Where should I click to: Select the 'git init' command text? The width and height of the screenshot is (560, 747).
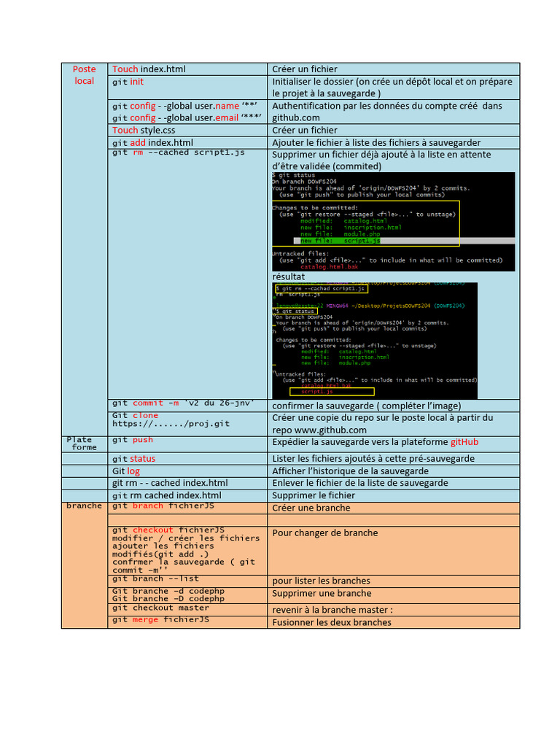tap(128, 82)
